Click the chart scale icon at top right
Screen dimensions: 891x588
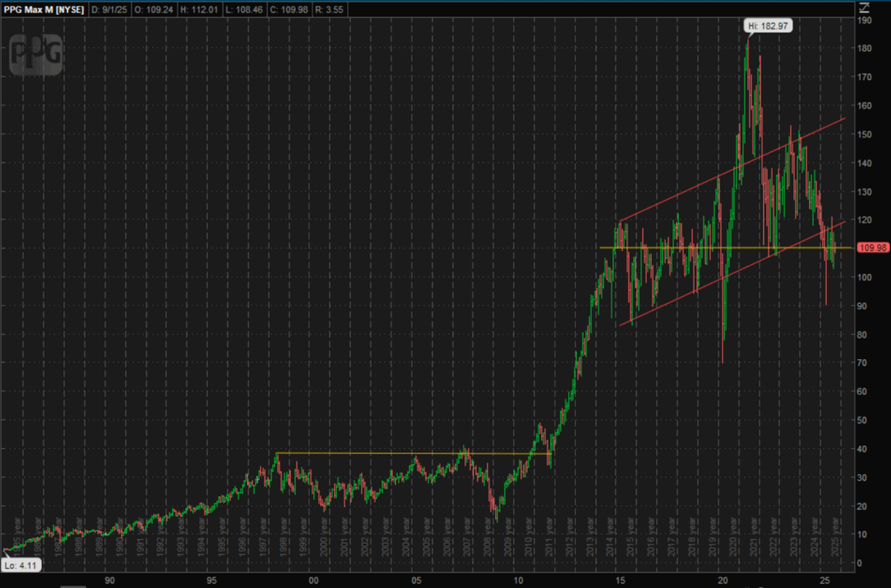click(x=863, y=8)
